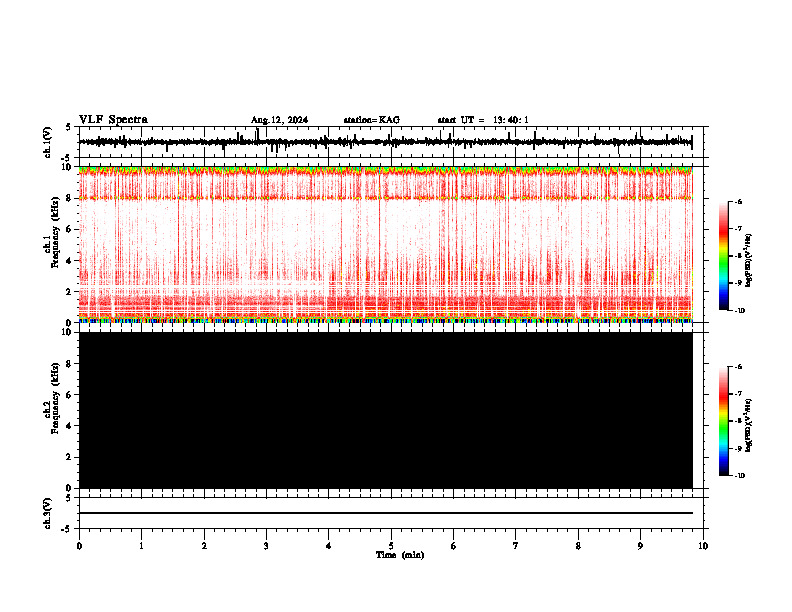
Task: Click the time axis tick label "9"
Action: [x=640, y=546]
